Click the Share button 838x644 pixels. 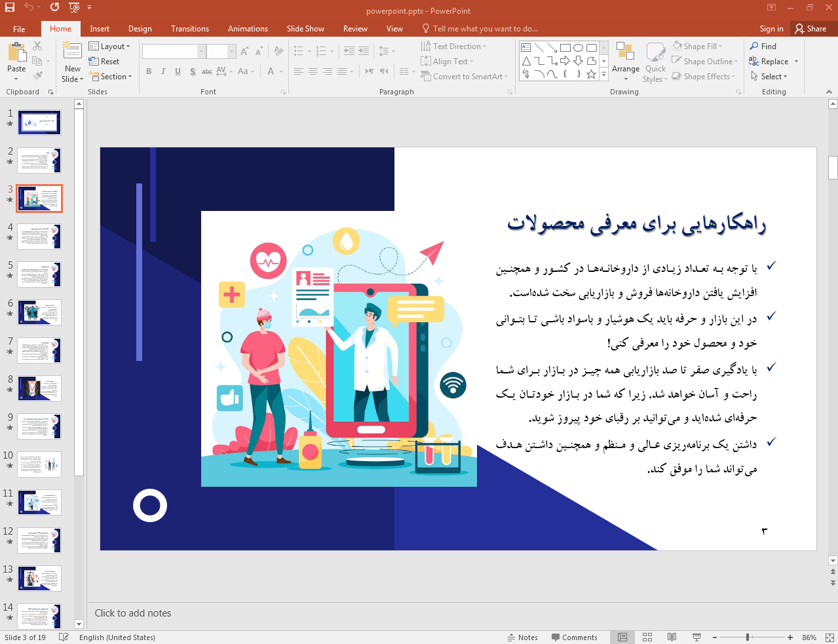coord(810,29)
